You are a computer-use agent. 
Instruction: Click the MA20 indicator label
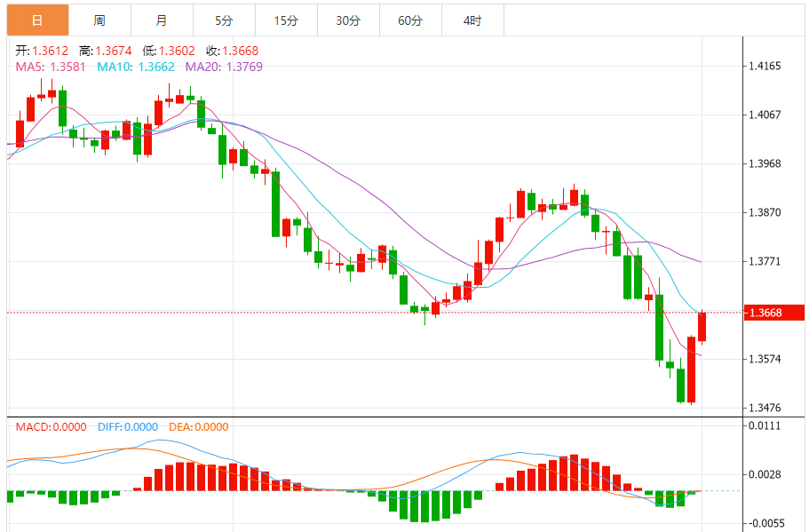point(224,67)
